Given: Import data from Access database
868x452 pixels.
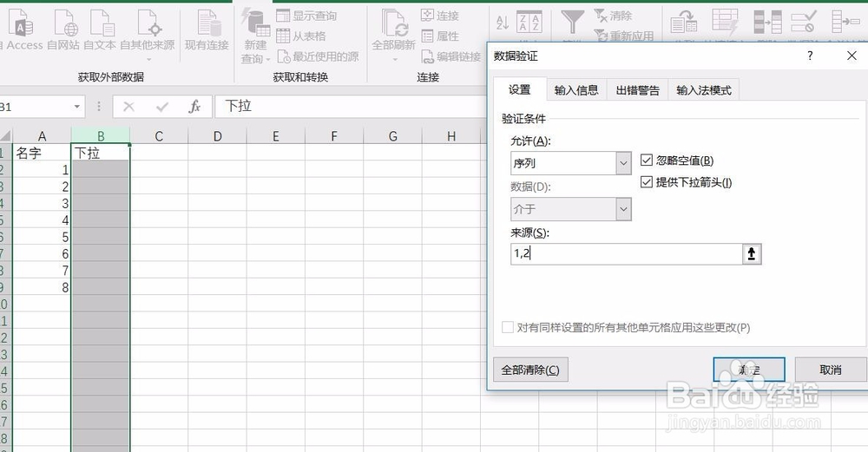Looking at the screenshot, I should pos(21,29).
